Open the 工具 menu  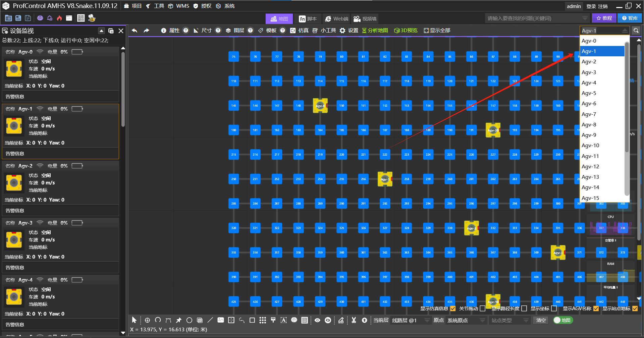155,6
